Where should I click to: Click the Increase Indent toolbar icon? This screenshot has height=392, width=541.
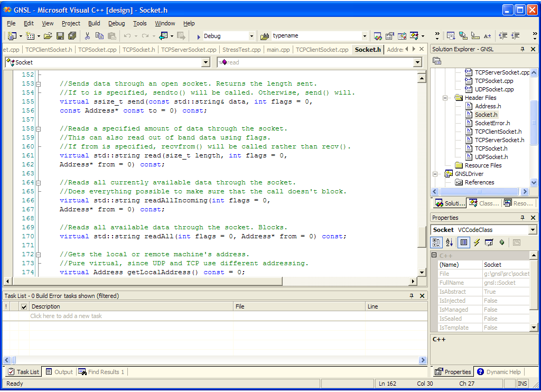(x=515, y=36)
